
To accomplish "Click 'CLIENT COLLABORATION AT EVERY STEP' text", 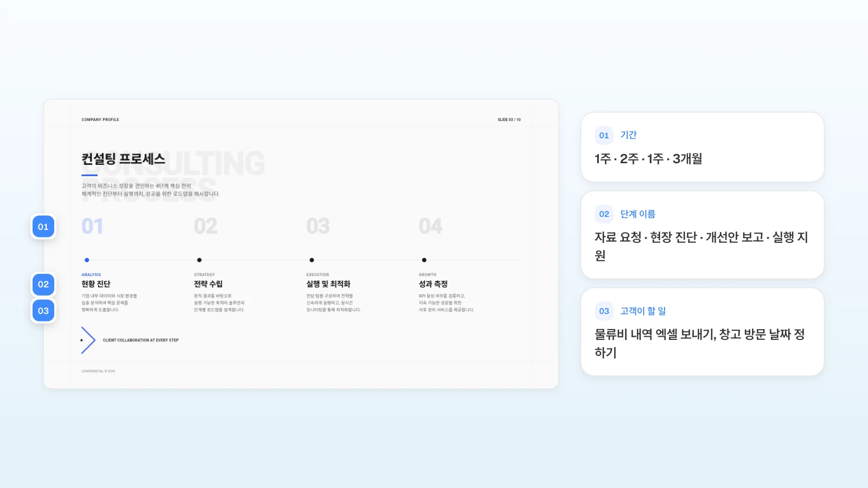I will (x=141, y=341).
